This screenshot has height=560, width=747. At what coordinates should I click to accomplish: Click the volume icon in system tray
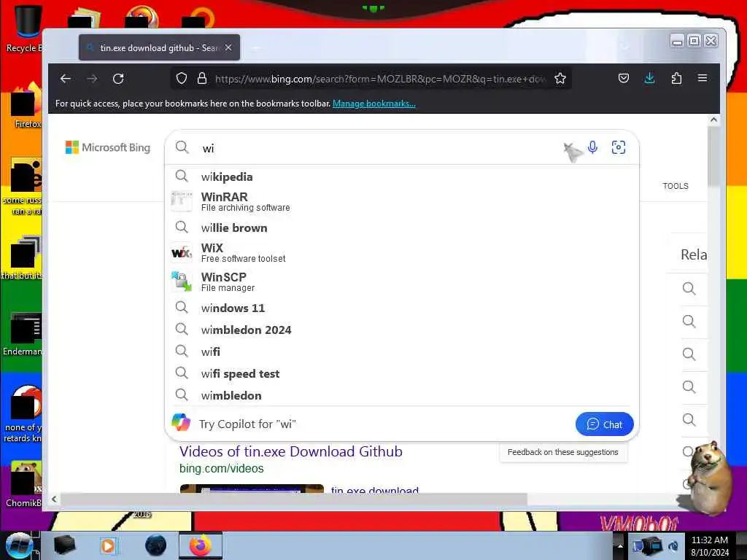click(x=673, y=546)
